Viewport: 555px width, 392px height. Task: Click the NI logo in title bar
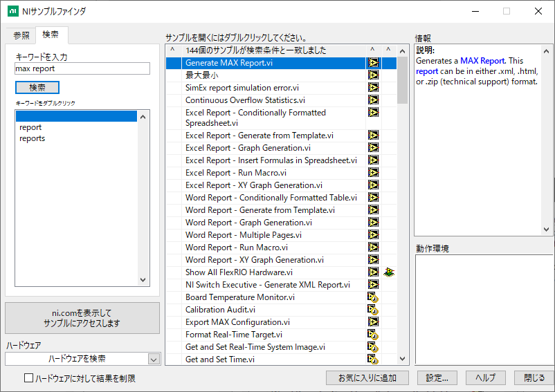(x=13, y=11)
